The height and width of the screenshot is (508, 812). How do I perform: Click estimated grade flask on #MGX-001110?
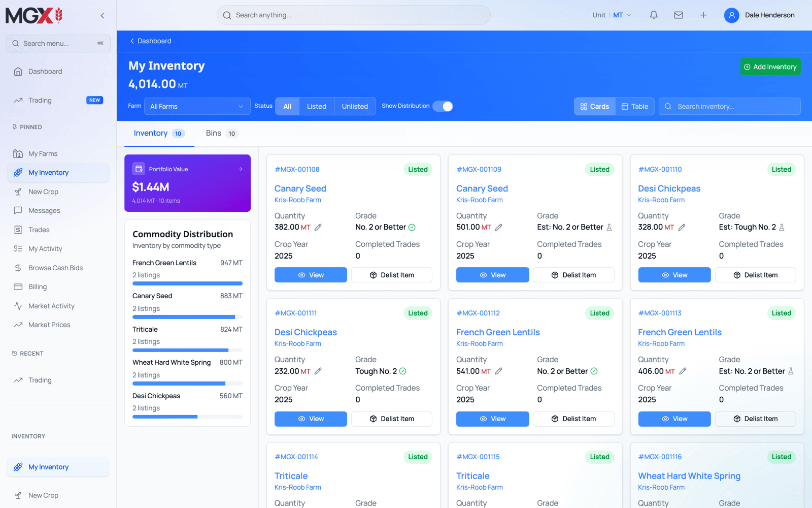782,227
